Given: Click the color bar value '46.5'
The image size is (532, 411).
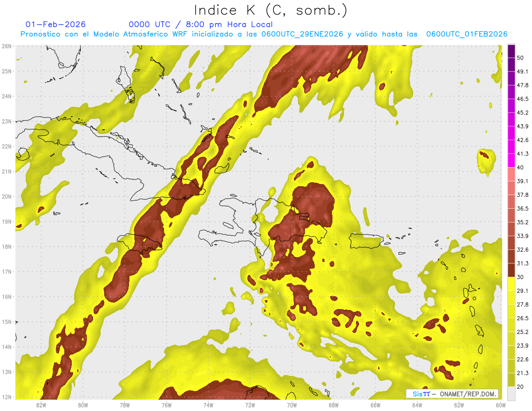Looking at the screenshot, I should click(523, 99).
